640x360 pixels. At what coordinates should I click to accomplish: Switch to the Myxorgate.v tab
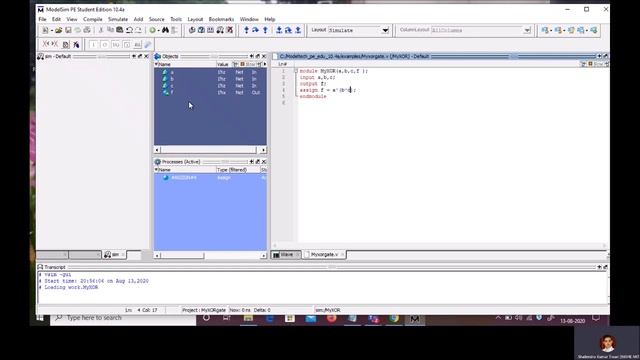[325, 255]
